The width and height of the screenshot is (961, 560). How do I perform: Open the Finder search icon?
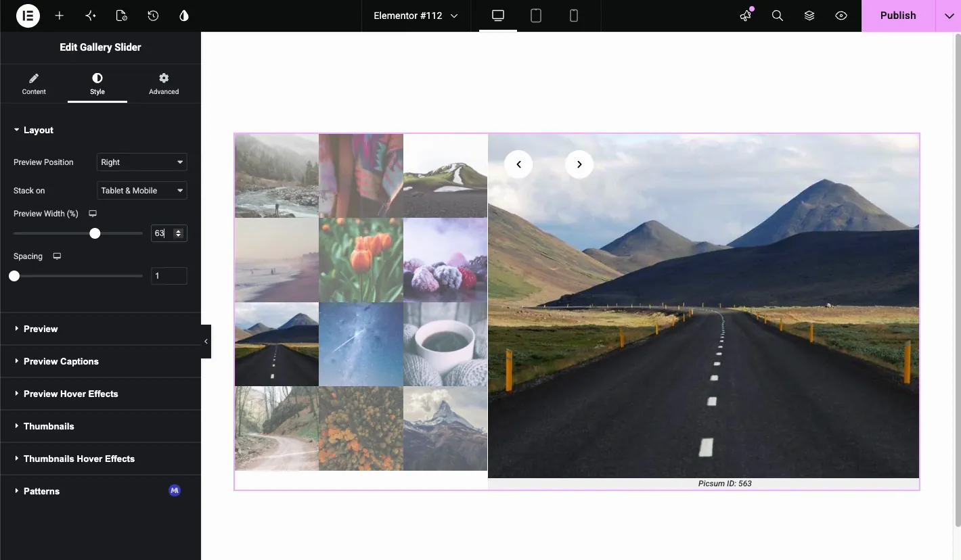coord(778,16)
